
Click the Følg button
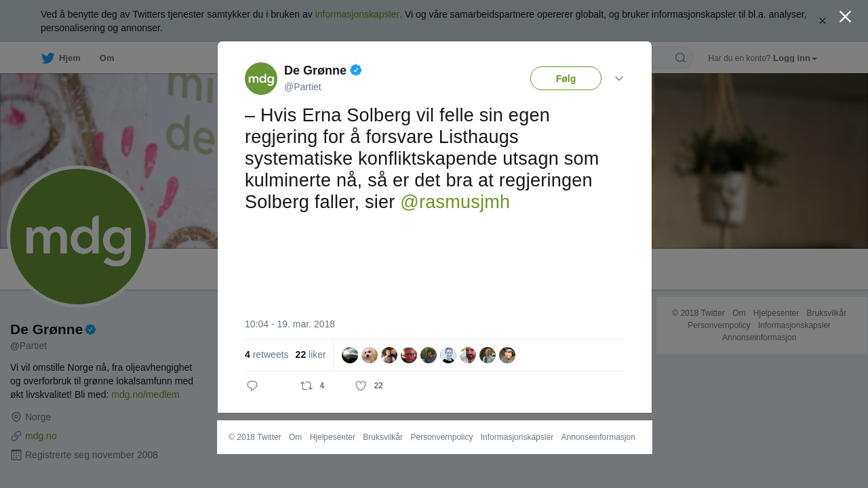(566, 79)
